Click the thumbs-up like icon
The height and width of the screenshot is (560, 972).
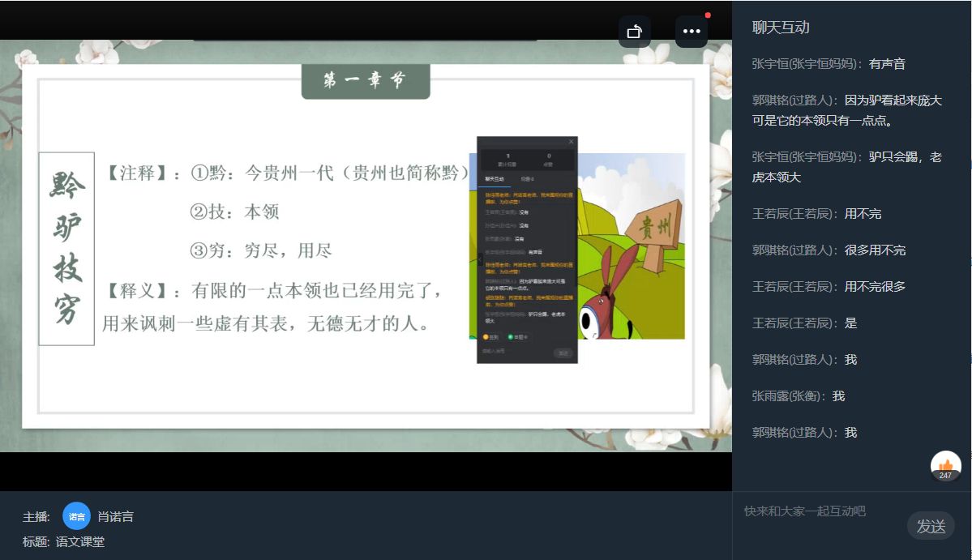pos(945,465)
